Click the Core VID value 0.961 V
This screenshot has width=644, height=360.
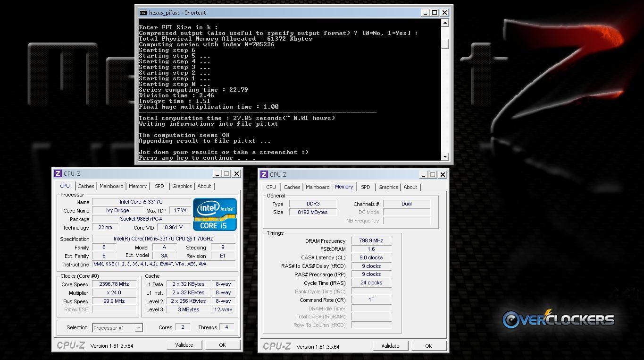point(173,227)
